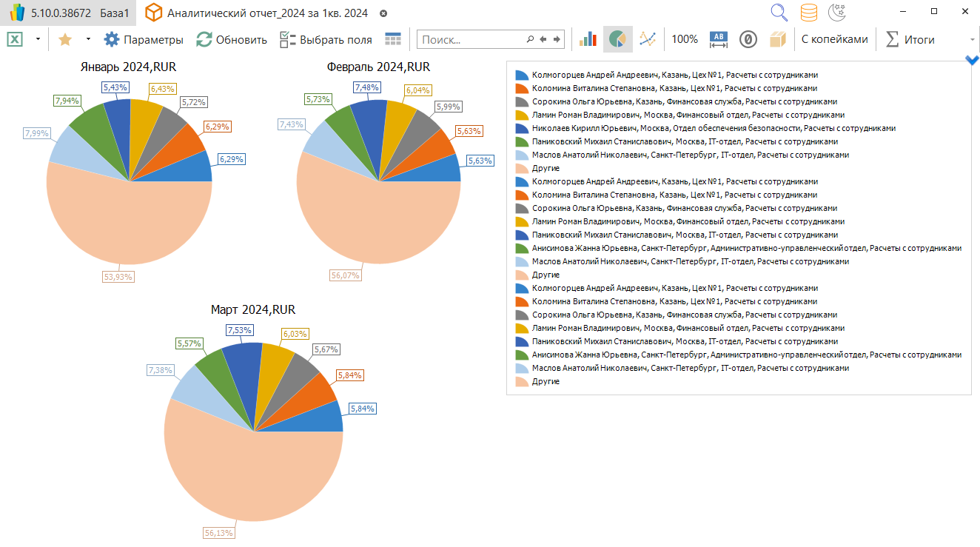Open Выбрать поля field chooser
This screenshot has height=547, width=980.
click(x=326, y=39)
